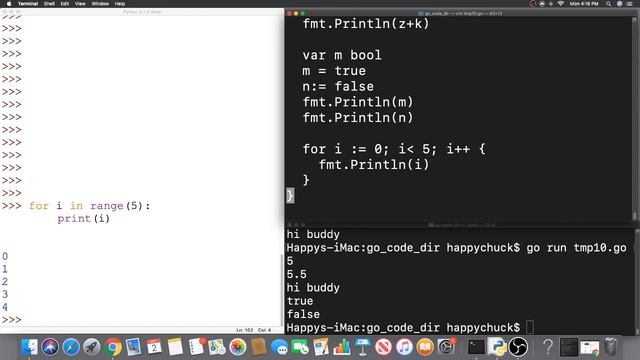The height and width of the screenshot is (360, 640).
Task: Open Maps app in dock
Action: pyautogui.click(x=217, y=347)
